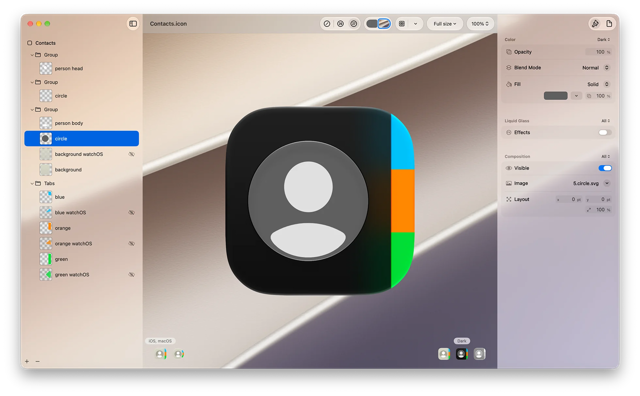Open the fill color swatch dropdown arrow

point(576,96)
